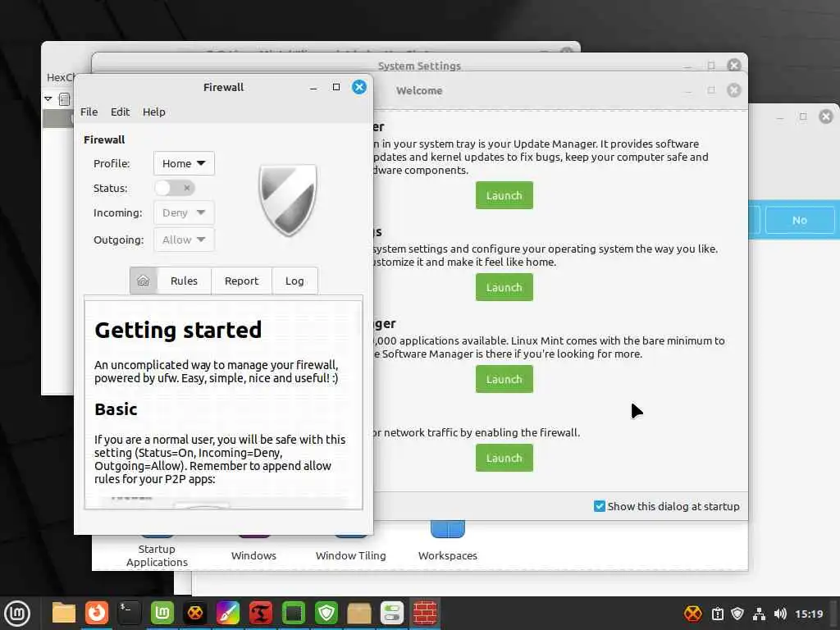Image resolution: width=840 pixels, height=630 pixels.
Task: Click the green Mint Welcome taskbar icon
Action: (x=162, y=614)
